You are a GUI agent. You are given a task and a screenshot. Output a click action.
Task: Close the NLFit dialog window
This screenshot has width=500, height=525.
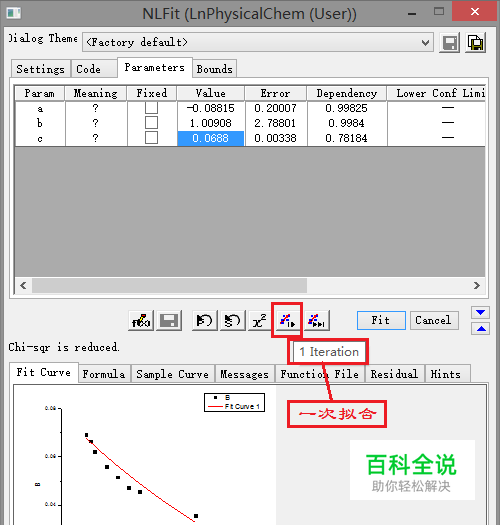(x=474, y=12)
